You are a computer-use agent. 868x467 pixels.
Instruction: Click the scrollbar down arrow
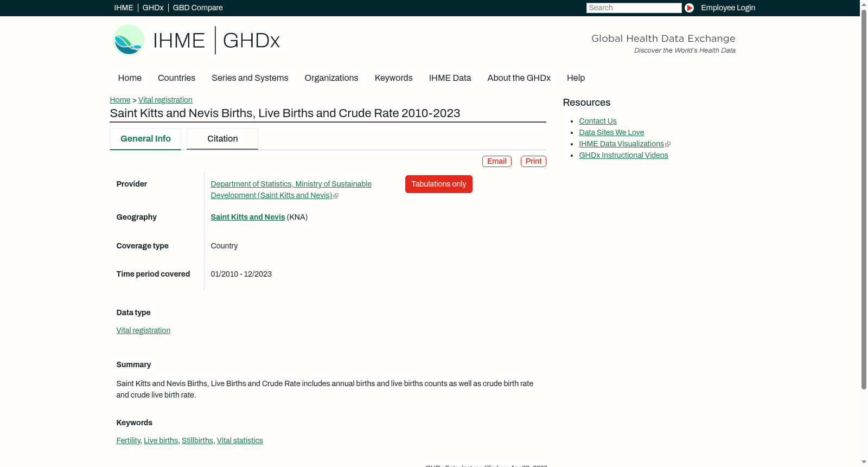click(864, 462)
